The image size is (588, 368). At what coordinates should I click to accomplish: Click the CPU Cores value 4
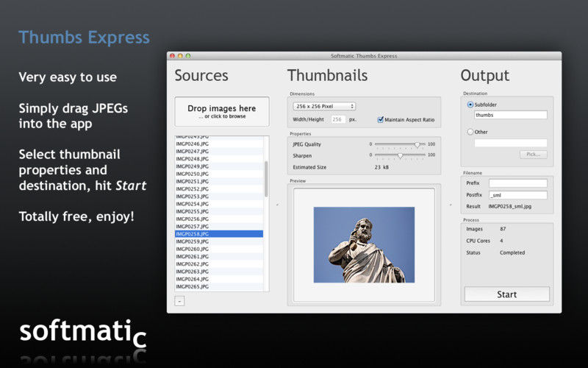[x=501, y=241]
